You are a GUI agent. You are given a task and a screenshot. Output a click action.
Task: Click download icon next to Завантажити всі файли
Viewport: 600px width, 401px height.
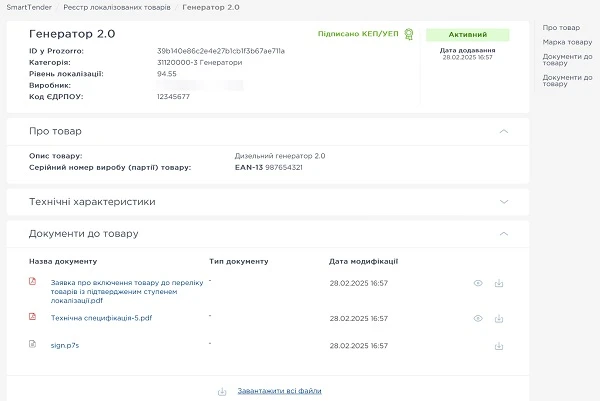point(222,391)
